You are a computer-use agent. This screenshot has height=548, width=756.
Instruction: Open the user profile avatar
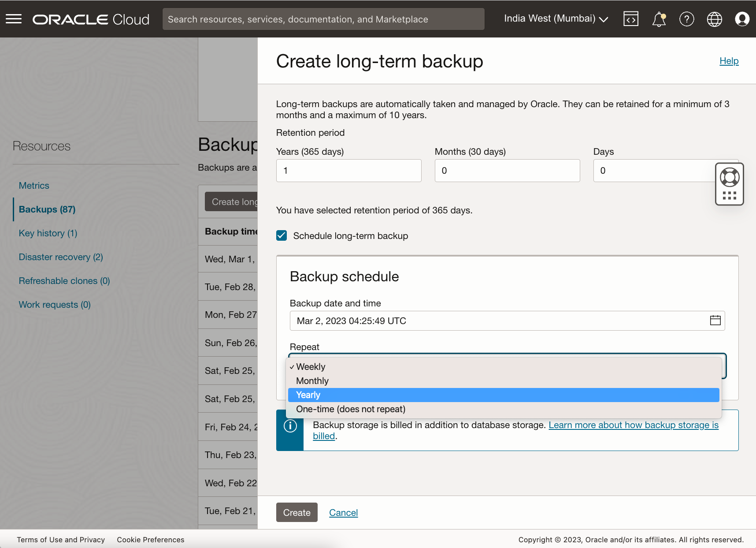(742, 19)
